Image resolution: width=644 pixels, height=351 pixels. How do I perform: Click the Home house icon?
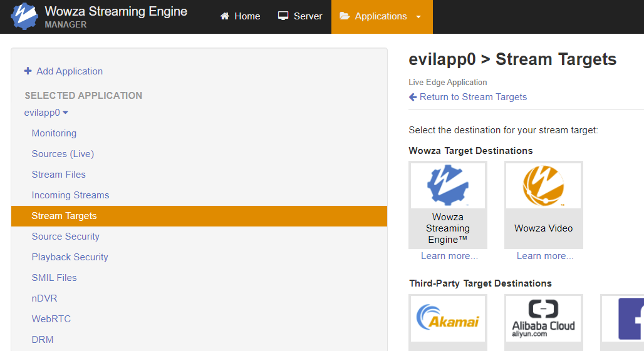(225, 16)
